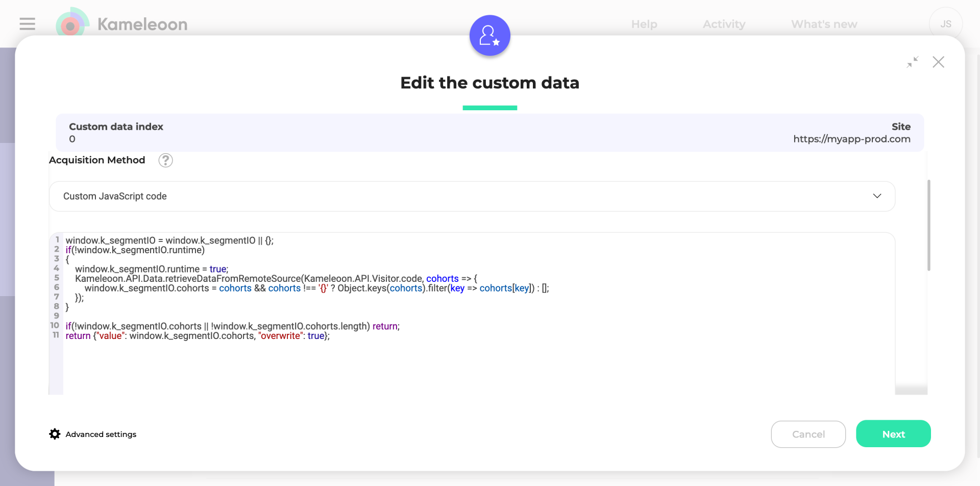Click the green Next button
This screenshot has width=980, height=486.
(x=893, y=434)
